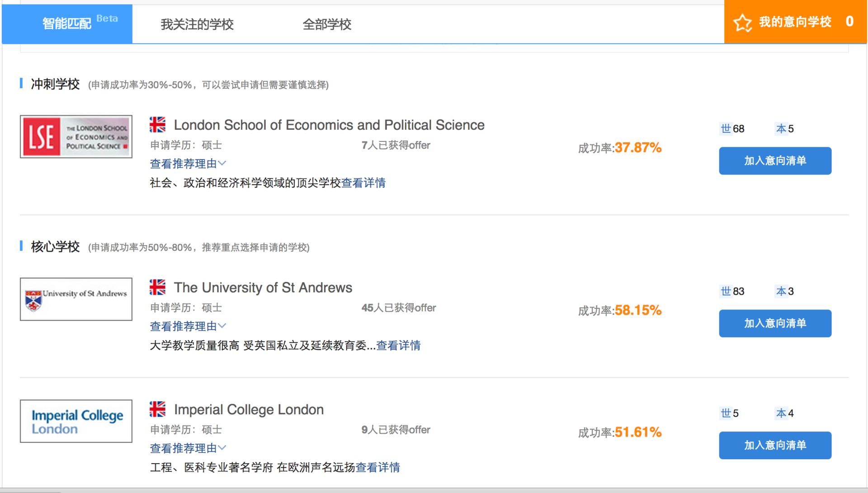This screenshot has width=868, height=493.
Task: Expand 查看推荐理由 for London School of Economics
Action: coord(188,164)
